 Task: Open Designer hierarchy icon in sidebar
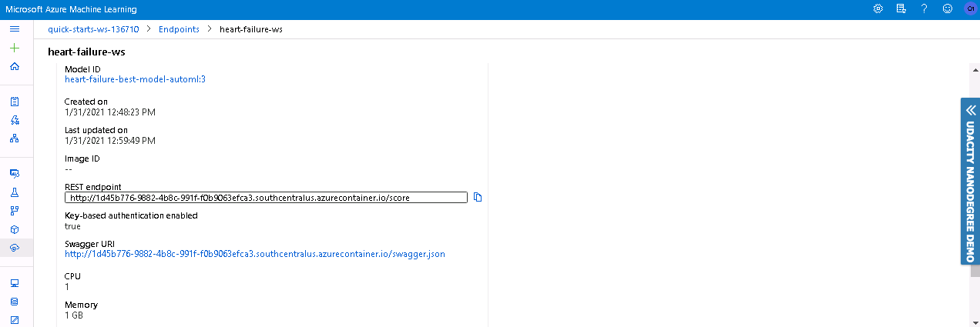[x=15, y=138]
